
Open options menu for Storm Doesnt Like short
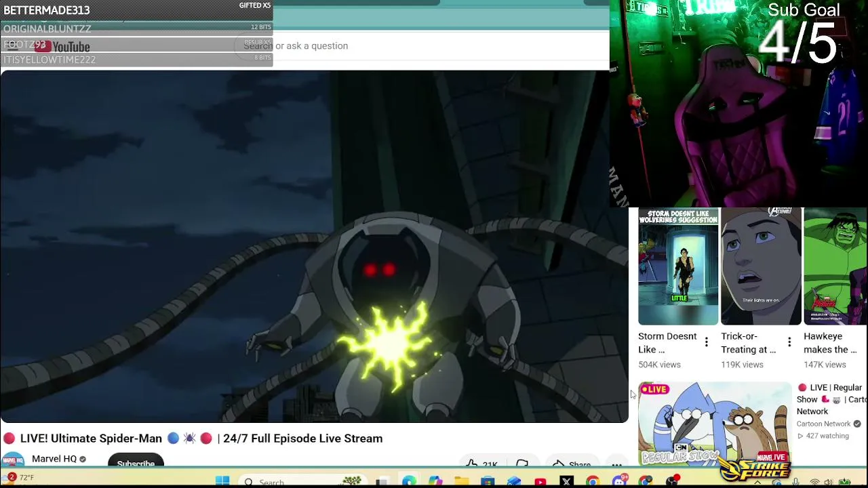pos(707,343)
